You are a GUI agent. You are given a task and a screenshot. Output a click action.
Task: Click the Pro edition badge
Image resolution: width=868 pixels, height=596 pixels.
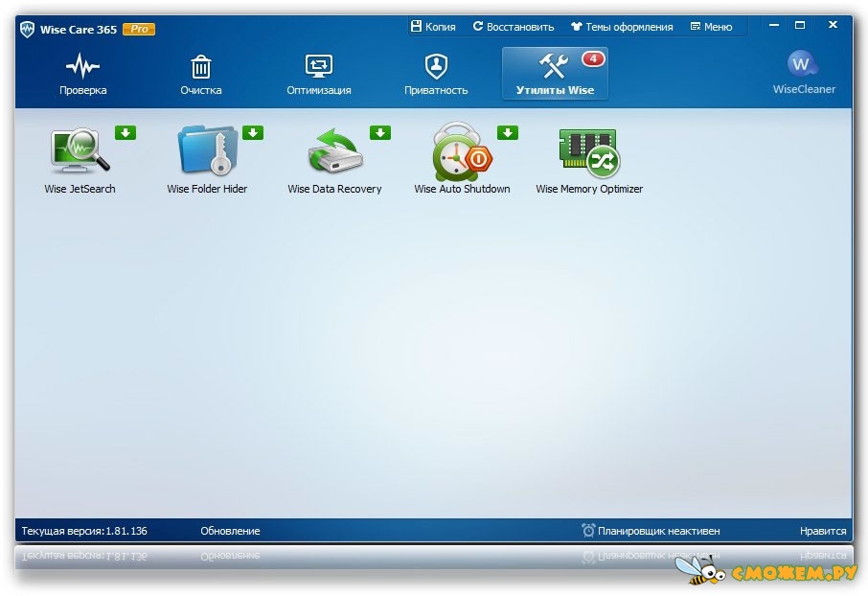[139, 29]
